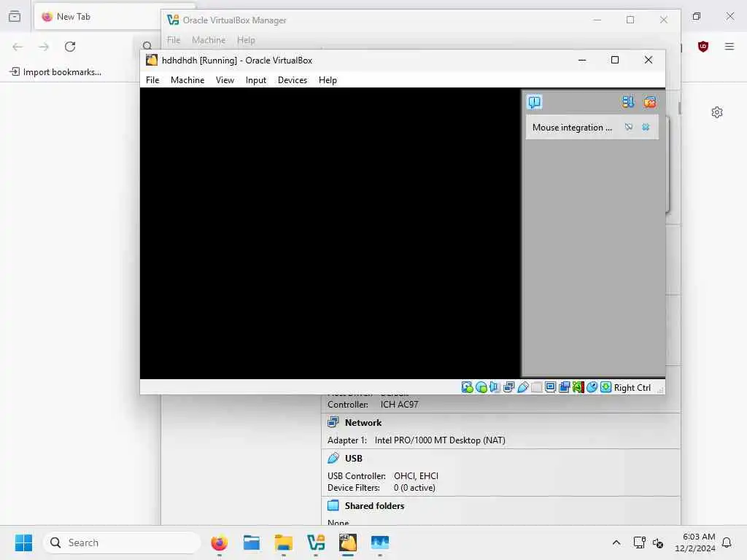The image size is (747, 560).
Task: Click the Network section header in Manager
Action: point(363,422)
